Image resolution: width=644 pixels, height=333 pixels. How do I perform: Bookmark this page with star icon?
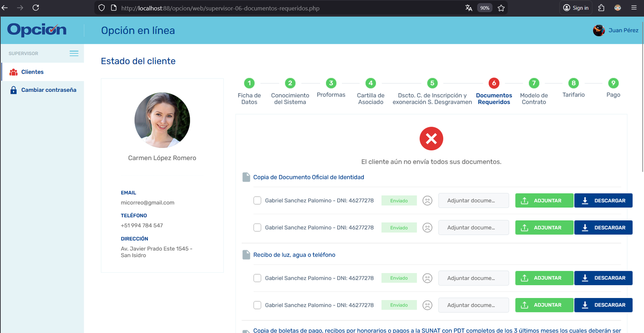[x=501, y=8]
